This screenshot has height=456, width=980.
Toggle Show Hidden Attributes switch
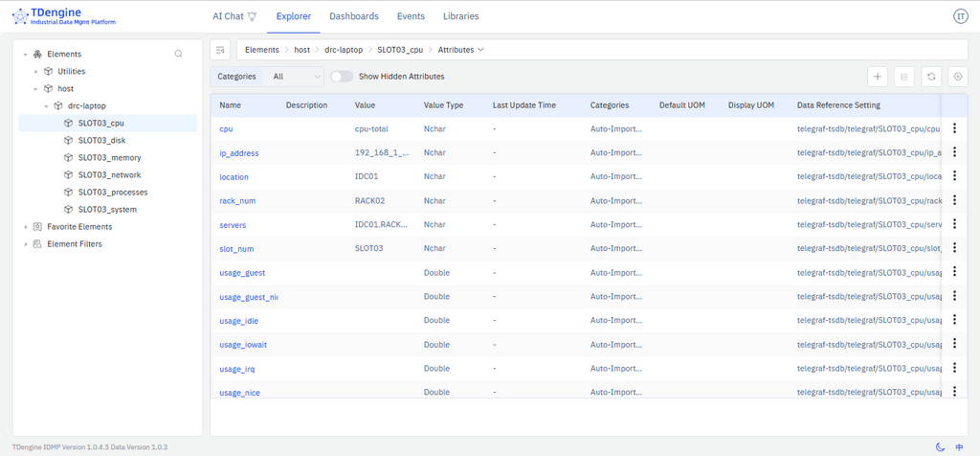point(342,77)
